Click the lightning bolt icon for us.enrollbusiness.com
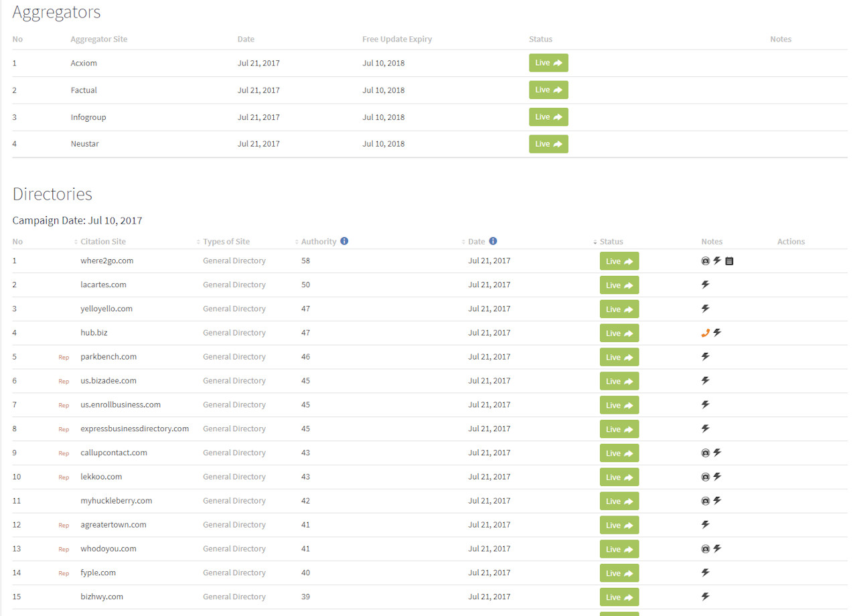 pyautogui.click(x=705, y=404)
